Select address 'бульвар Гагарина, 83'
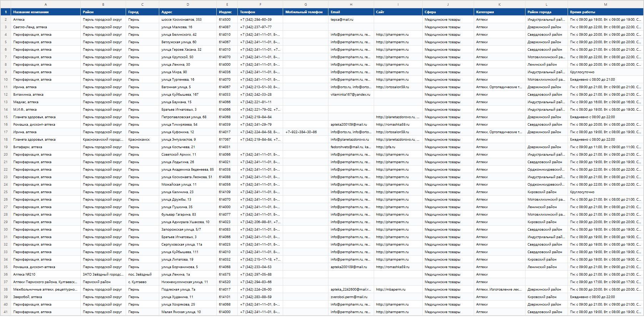 pyautogui.click(x=188, y=215)
